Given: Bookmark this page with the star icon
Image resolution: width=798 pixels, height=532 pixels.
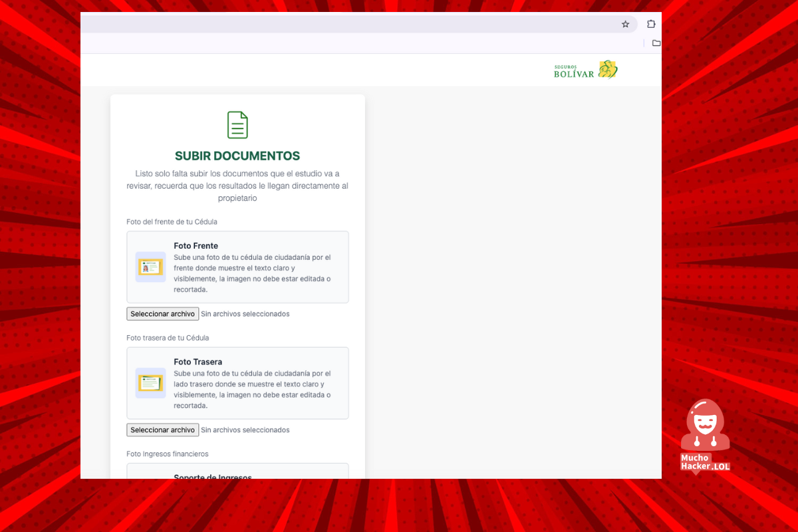Looking at the screenshot, I should 625,24.
